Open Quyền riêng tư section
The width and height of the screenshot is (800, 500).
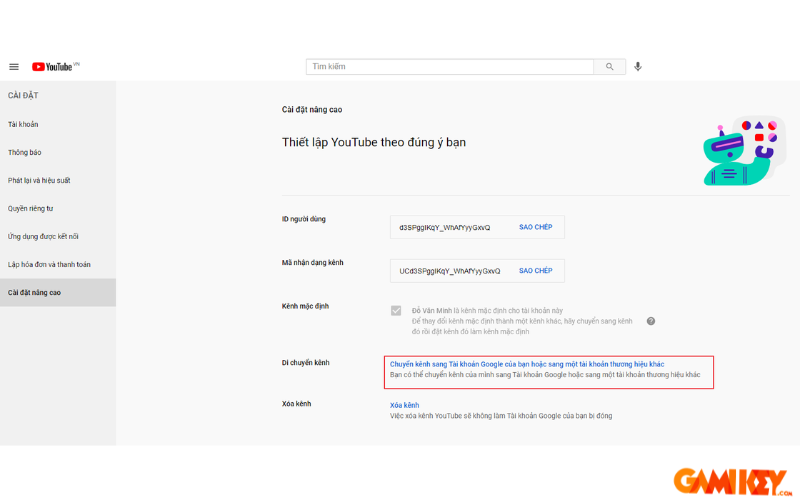pos(58,209)
